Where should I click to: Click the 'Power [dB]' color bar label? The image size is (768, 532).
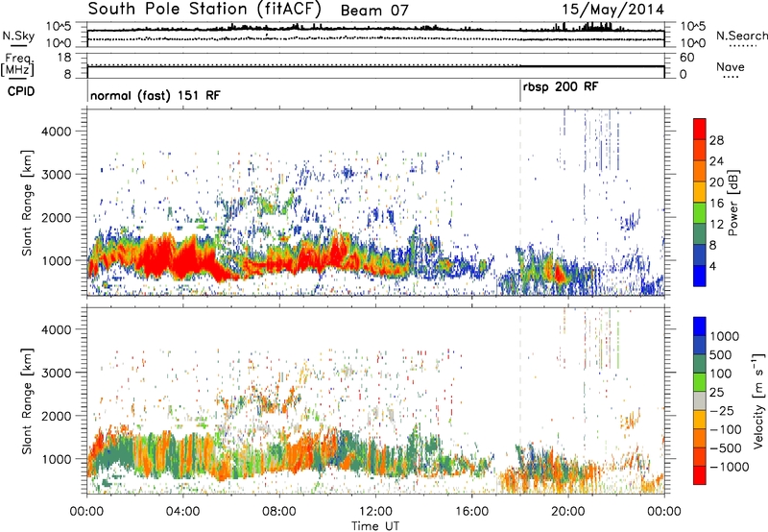tap(733, 203)
